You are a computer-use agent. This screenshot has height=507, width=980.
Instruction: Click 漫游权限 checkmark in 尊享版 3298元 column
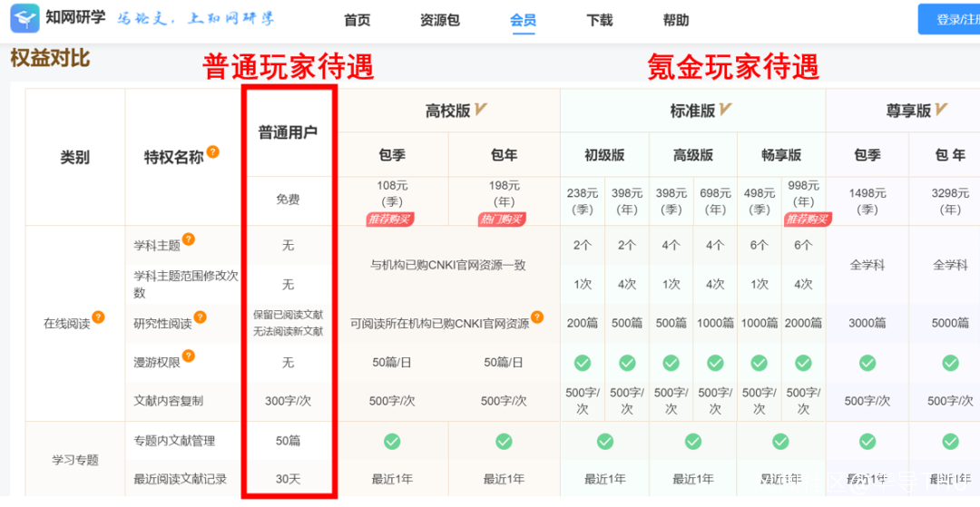point(951,363)
